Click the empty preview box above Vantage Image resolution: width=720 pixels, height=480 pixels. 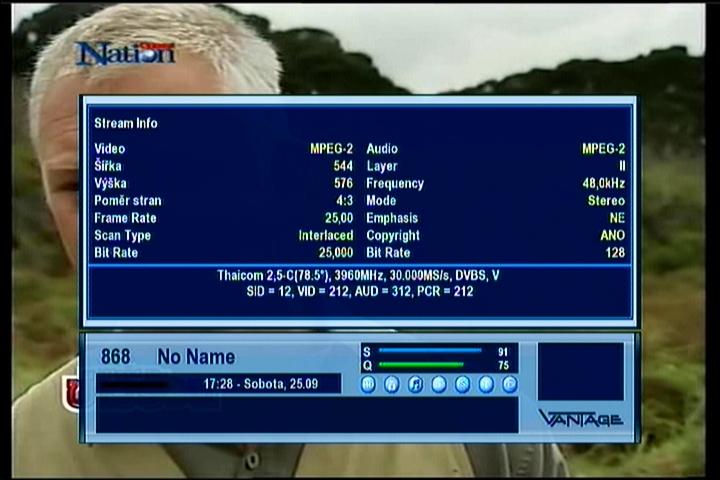click(580, 371)
